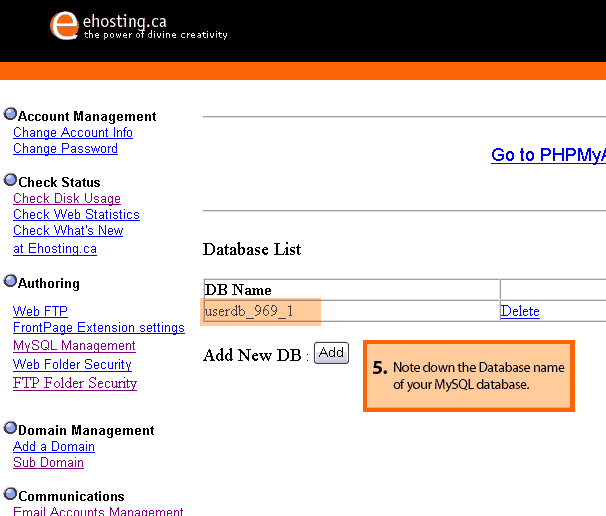Click the Database List heading
Screen dimensions: 606x516
click(252, 249)
